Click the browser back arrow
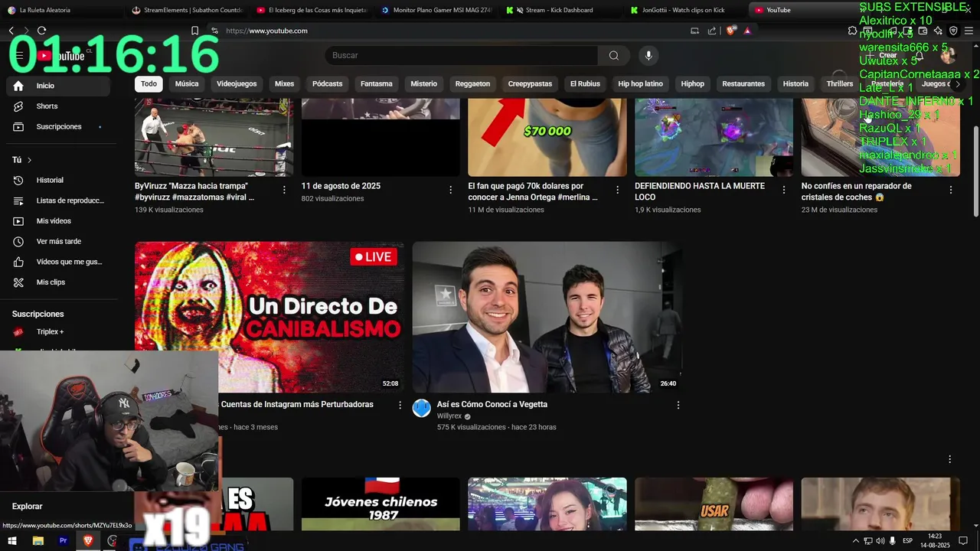The height and width of the screenshot is (551, 980). 11,31
